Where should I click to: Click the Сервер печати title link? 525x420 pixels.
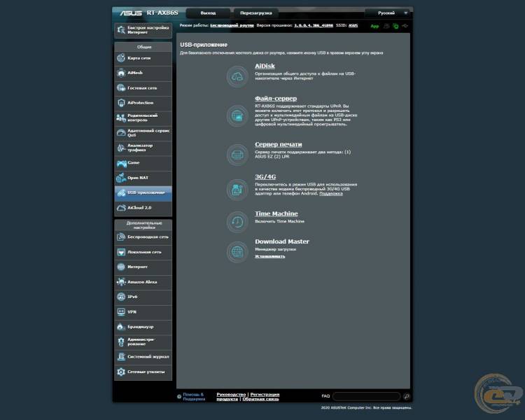coord(278,144)
